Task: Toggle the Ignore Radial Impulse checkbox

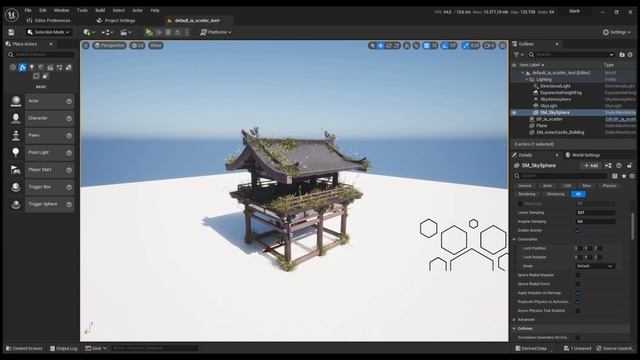Action: click(x=578, y=275)
